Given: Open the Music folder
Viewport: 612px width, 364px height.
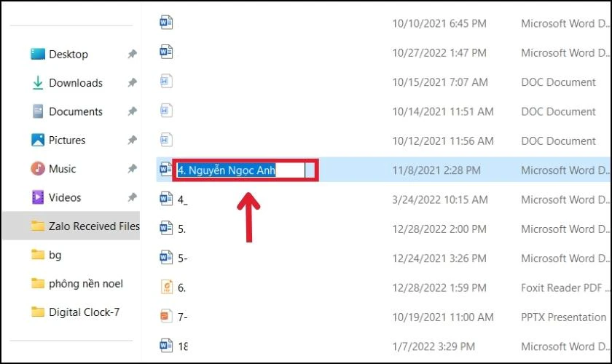Looking at the screenshot, I should click(x=63, y=169).
